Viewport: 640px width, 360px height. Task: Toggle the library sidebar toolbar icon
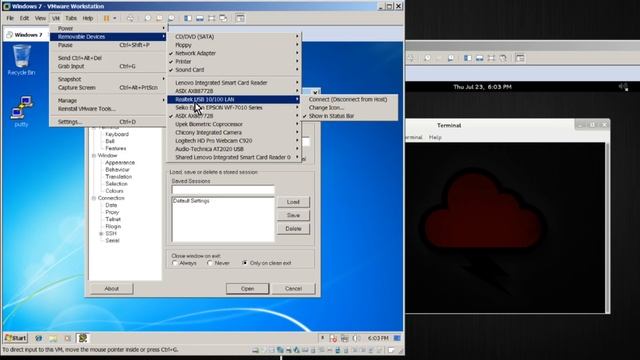coord(188,18)
